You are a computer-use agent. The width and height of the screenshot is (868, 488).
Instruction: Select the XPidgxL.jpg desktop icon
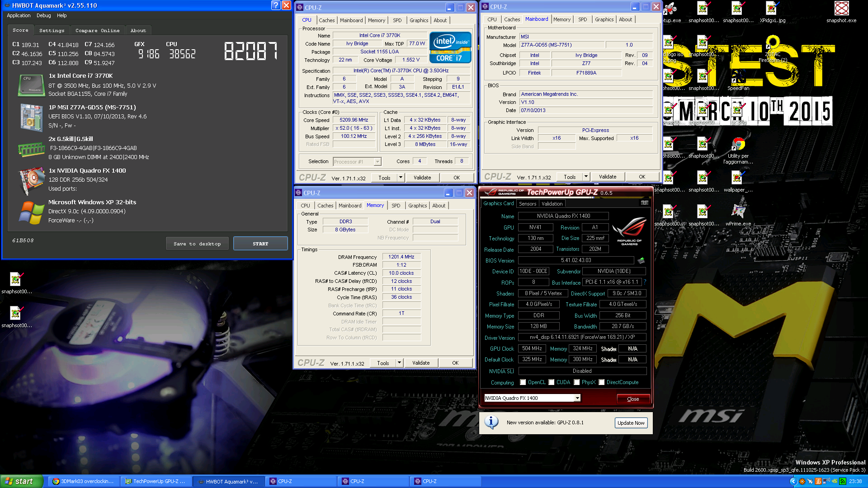pyautogui.click(x=772, y=12)
